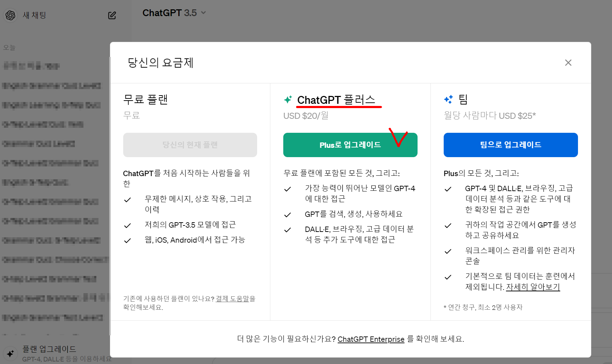The height and width of the screenshot is (364, 612).
Task: Click the 팀 plan sparkle icon
Action: point(448,100)
